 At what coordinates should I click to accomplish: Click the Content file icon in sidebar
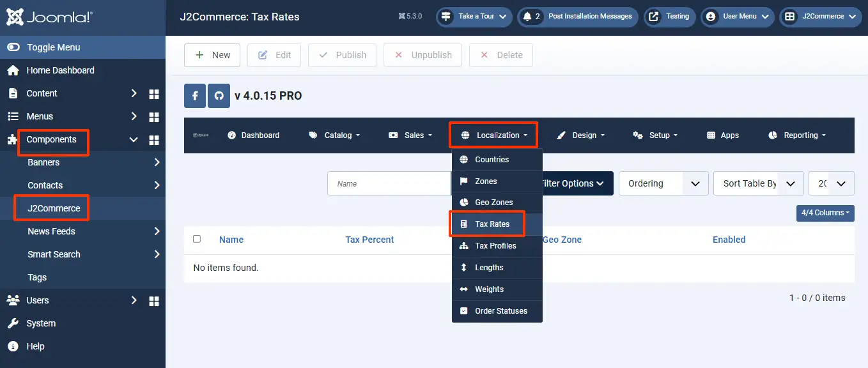[13, 93]
